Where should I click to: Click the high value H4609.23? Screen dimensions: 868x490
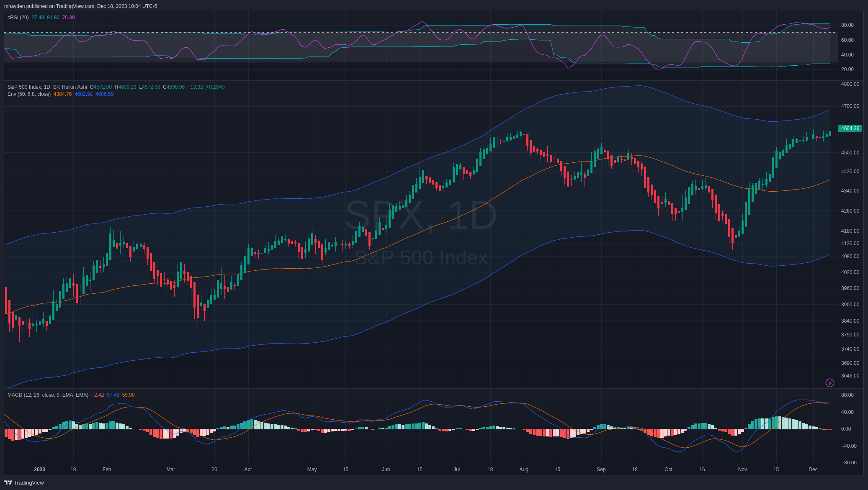point(125,87)
